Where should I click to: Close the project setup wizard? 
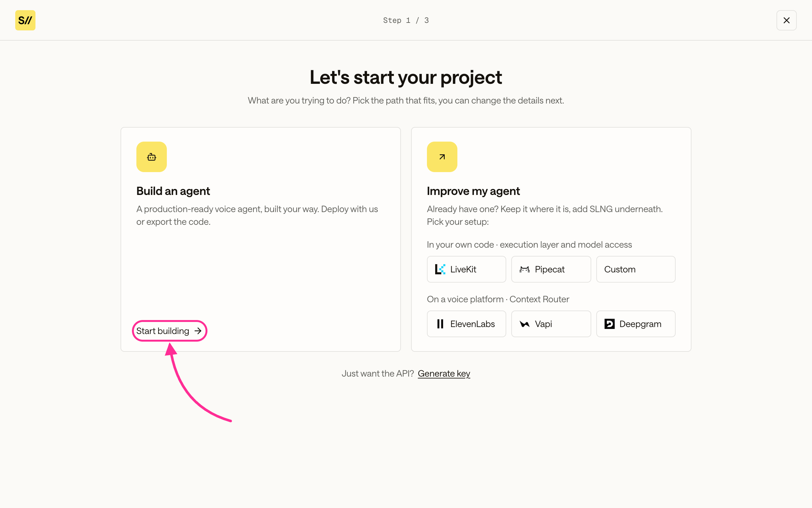point(786,20)
